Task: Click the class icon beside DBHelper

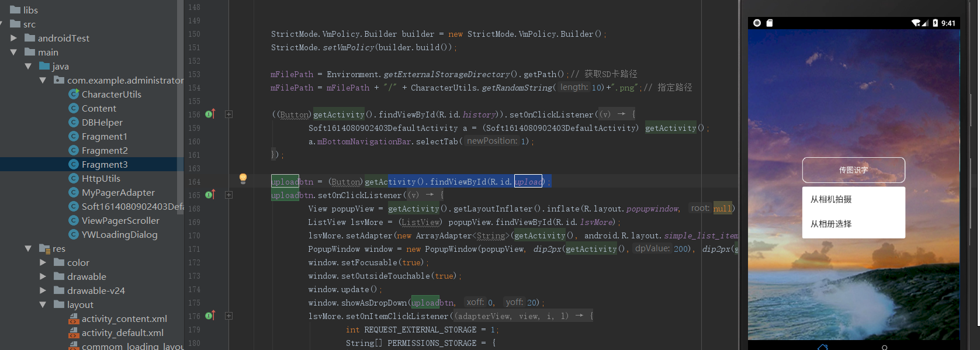Action: point(74,122)
